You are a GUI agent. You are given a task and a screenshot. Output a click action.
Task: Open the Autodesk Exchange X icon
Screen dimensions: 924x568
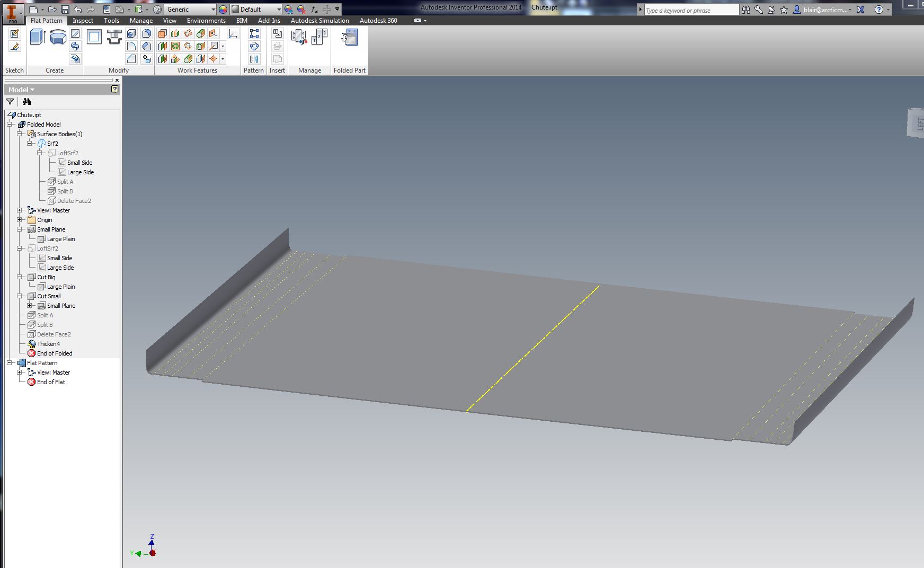[861, 10]
